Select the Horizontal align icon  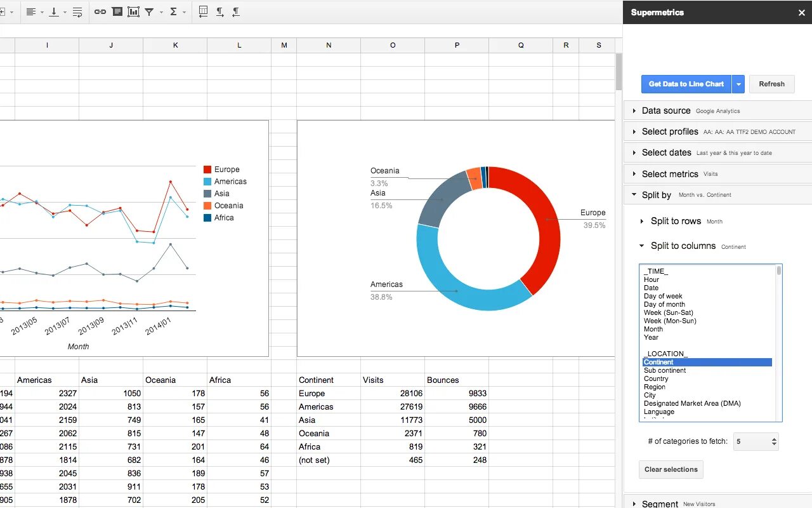point(31,11)
